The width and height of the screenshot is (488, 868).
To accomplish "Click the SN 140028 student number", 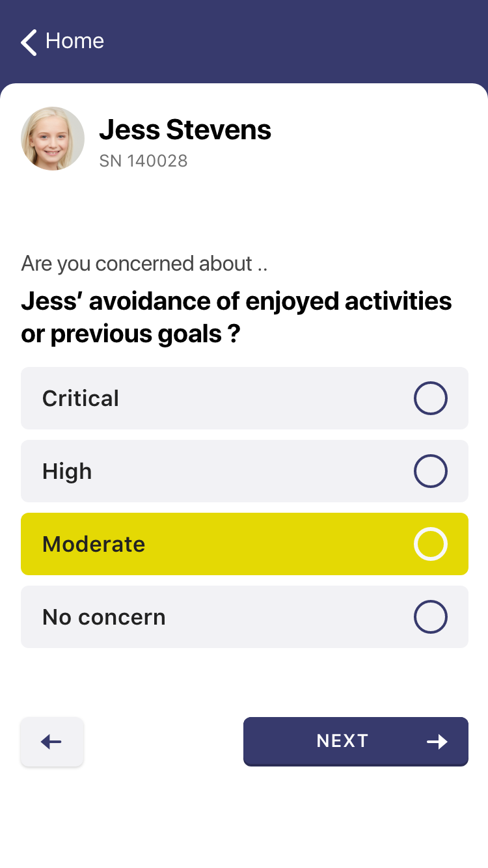I will (143, 161).
